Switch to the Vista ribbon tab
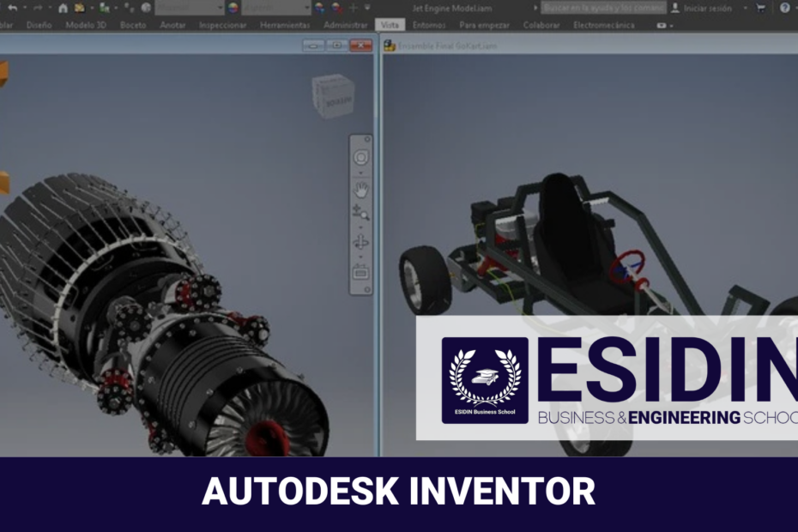Image resolution: width=798 pixels, height=532 pixels. (x=394, y=26)
